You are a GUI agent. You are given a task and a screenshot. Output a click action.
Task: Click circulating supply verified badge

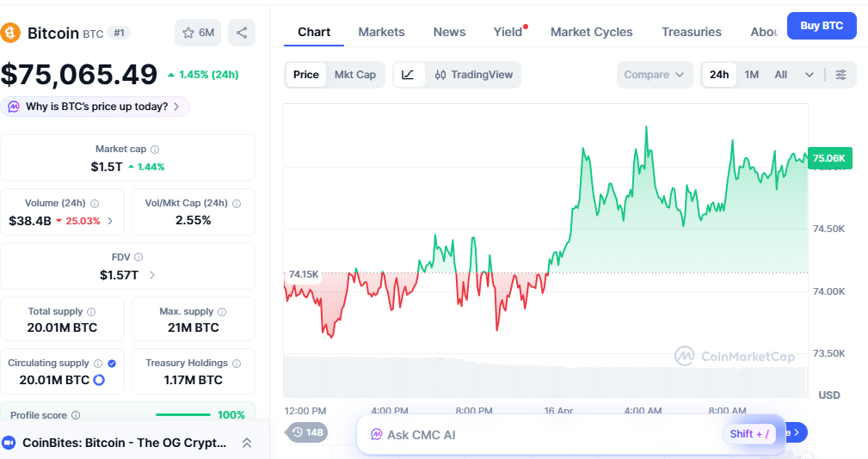point(112,364)
